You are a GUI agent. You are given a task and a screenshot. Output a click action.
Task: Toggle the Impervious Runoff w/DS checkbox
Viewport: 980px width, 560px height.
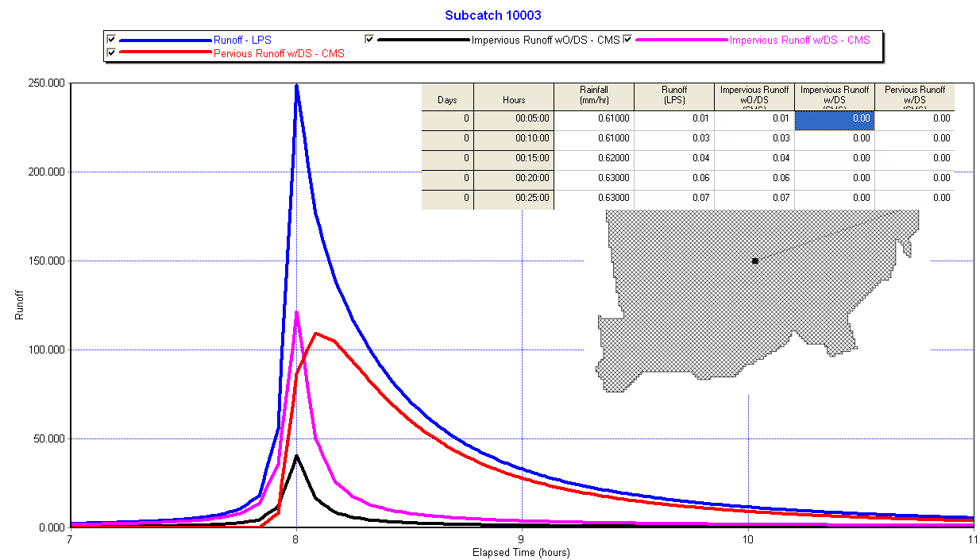pyautogui.click(x=628, y=38)
